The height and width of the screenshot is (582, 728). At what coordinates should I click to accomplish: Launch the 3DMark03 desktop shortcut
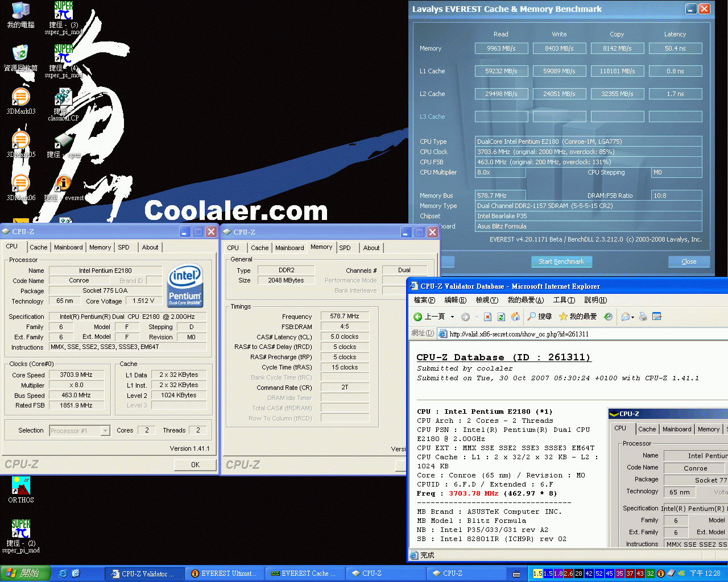click(x=20, y=101)
